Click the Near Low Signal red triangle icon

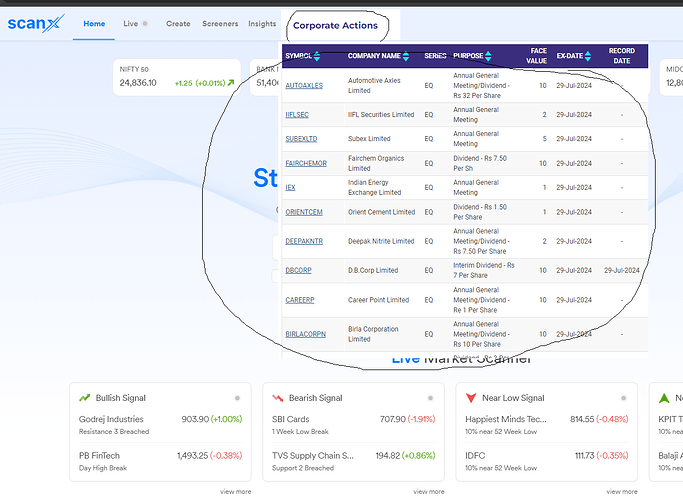point(471,398)
